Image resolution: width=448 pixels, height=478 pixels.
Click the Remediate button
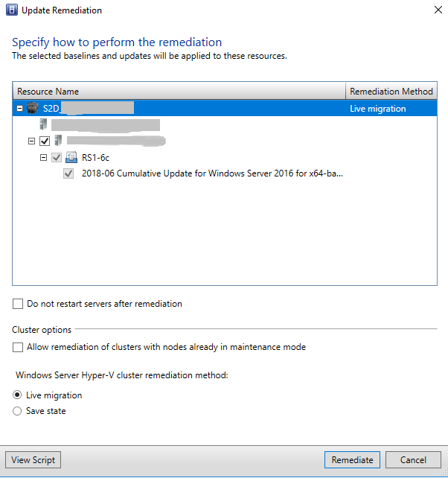pyautogui.click(x=352, y=459)
